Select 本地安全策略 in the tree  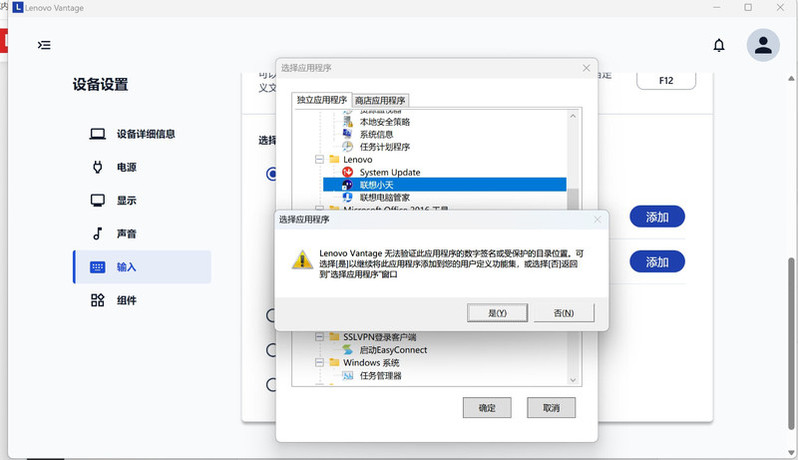click(x=385, y=122)
